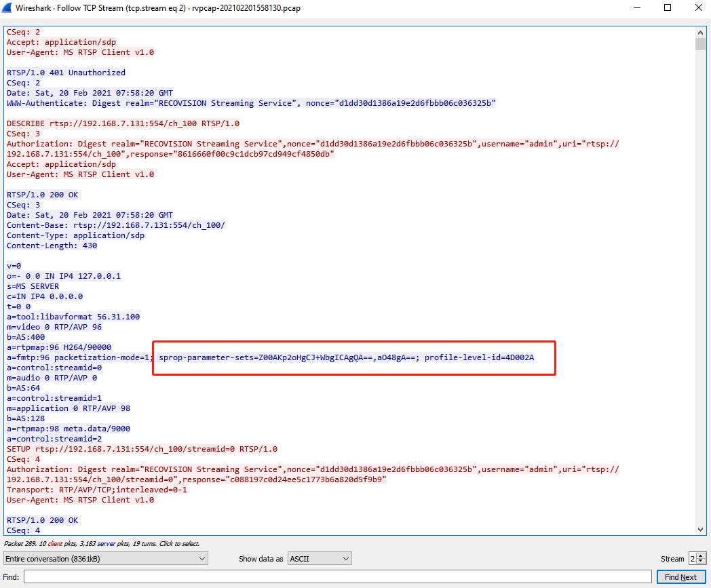Screen dimensions: 711x588
Task: Click the 'Content-Base: rtsp://192.168.7.131:554/ch_100/' line
Action: tap(115, 225)
